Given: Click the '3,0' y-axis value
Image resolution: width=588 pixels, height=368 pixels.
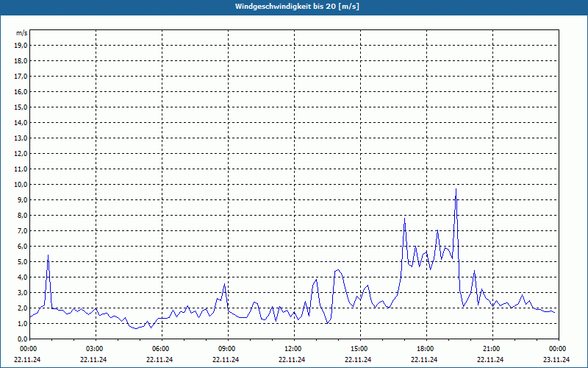Looking at the screenshot, I should point(22,292).
